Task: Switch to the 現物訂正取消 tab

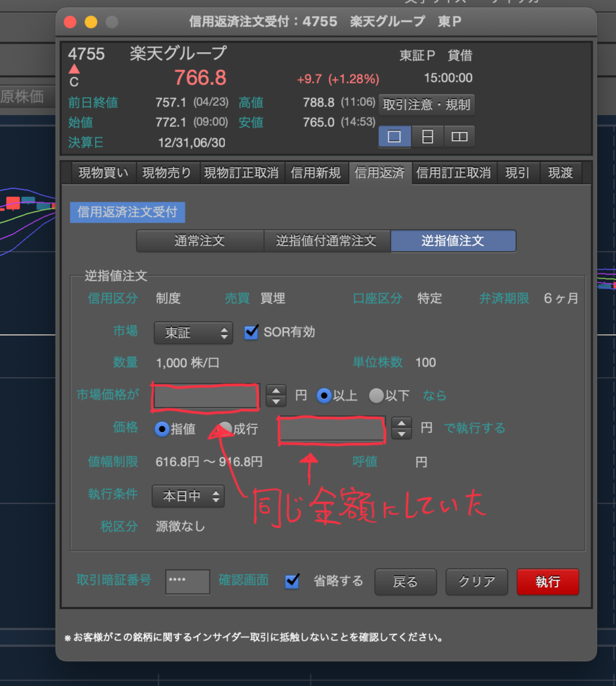Action: pos(242,173)
